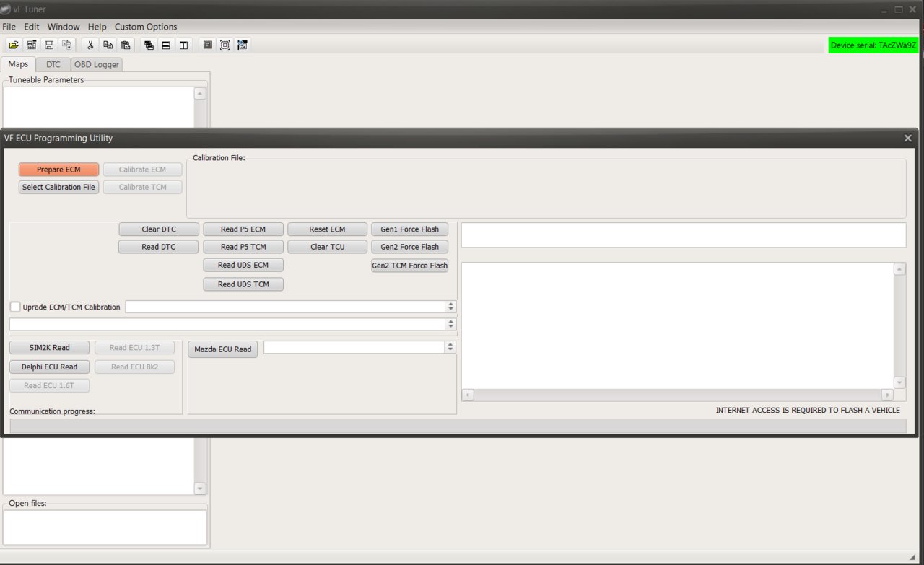The height and width of the screenshot is (565, 924).
Task: Click inside the Open files list box
Action: [105, 527]
